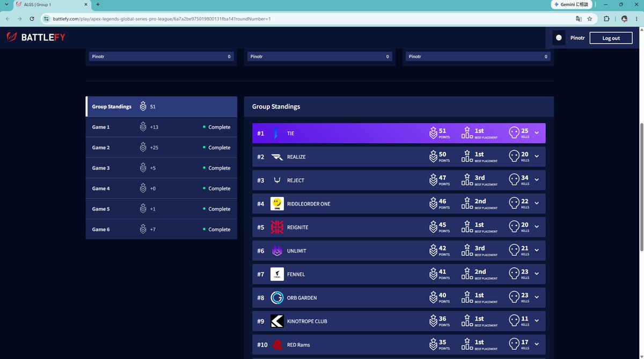Expand the FENNEL row chevron
The width and height of the screenshot is (644, 359).
coord(537,274)
